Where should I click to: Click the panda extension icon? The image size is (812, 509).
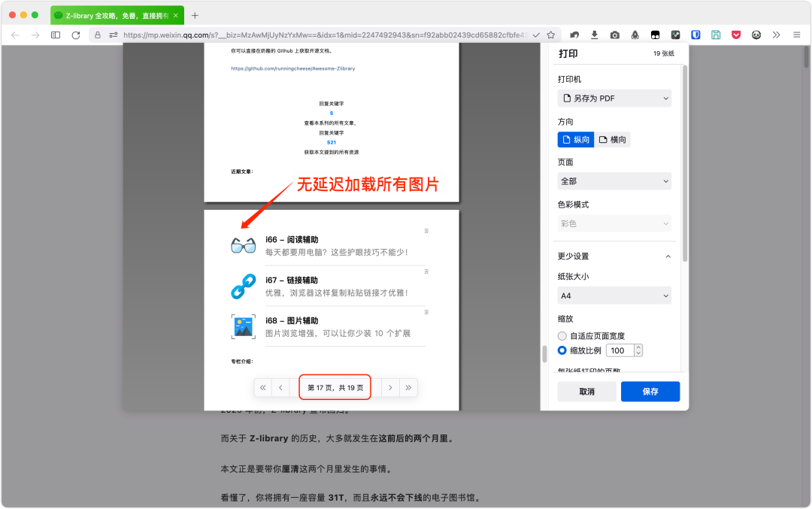point(756,35)
